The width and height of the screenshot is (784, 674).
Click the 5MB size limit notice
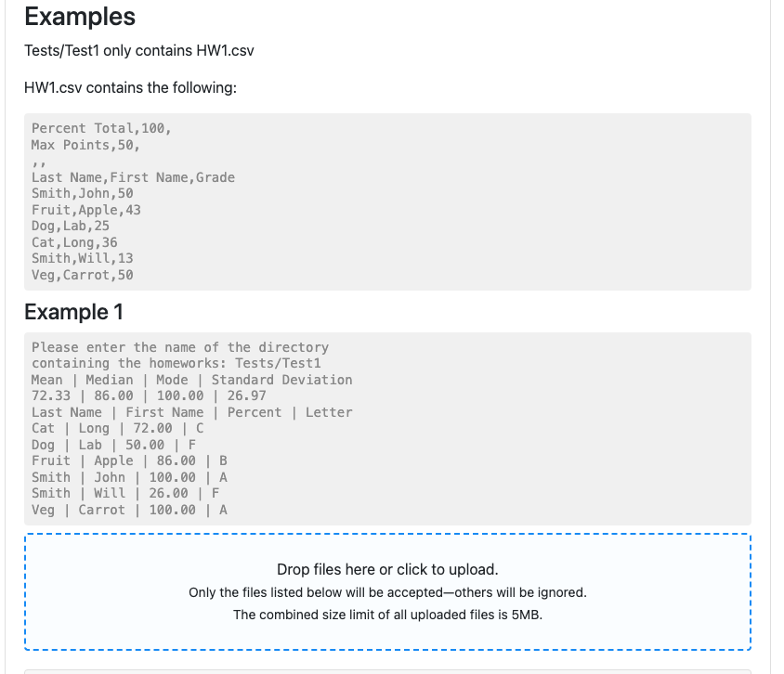click(388, 615)
